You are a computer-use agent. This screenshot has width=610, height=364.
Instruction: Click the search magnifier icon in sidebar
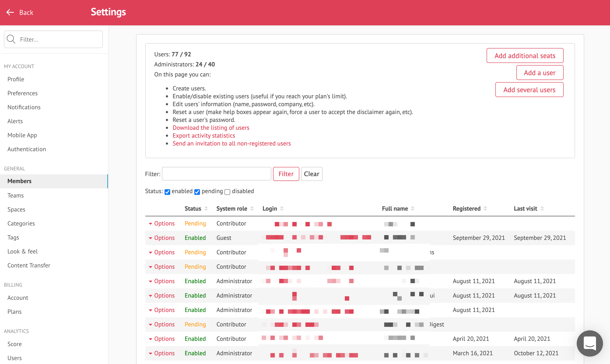(x=11, y=39)
